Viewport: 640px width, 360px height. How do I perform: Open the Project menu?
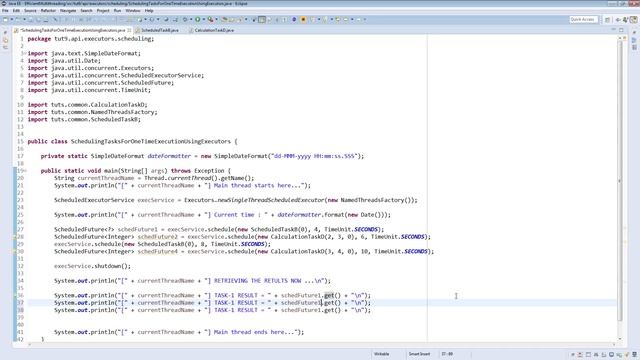(103, 11)
